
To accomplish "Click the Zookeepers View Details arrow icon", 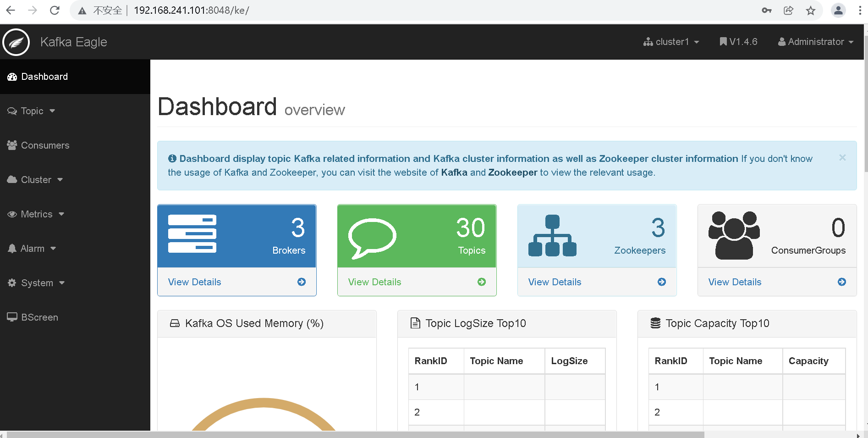I will coord(662,282).
